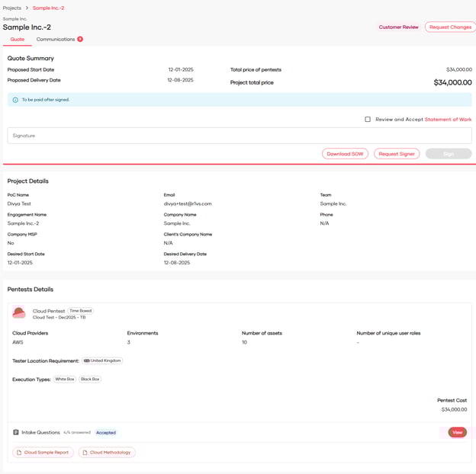The image size is (476, 474).
Task: Tick the Review and Accept checkbox
Action: pyautogui.click(x=368, y=120)
